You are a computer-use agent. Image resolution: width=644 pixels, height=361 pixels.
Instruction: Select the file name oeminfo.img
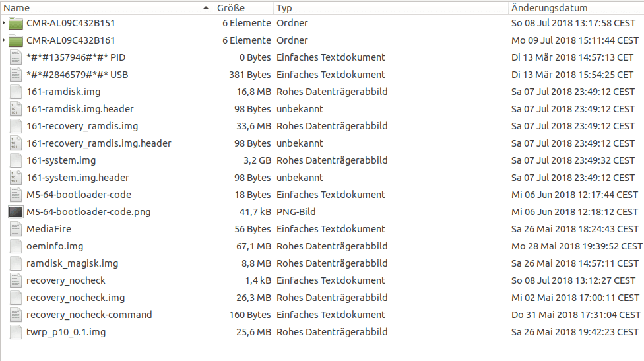(x=55, y=246)
